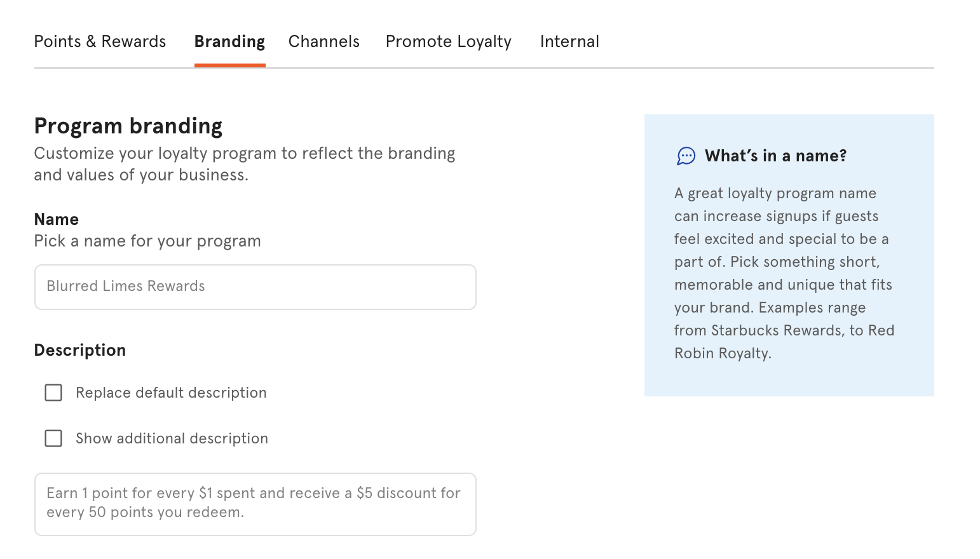Viewport: 980px width, 559px height.
Task: Click the "What's in a name?" heading
Action: click(775, 156)
